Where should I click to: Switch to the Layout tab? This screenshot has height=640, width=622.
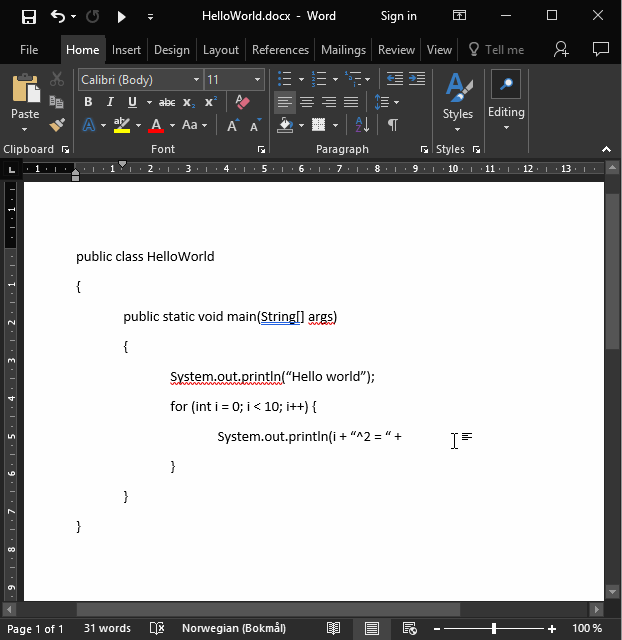pyautogui.click(x=221, y=50)
